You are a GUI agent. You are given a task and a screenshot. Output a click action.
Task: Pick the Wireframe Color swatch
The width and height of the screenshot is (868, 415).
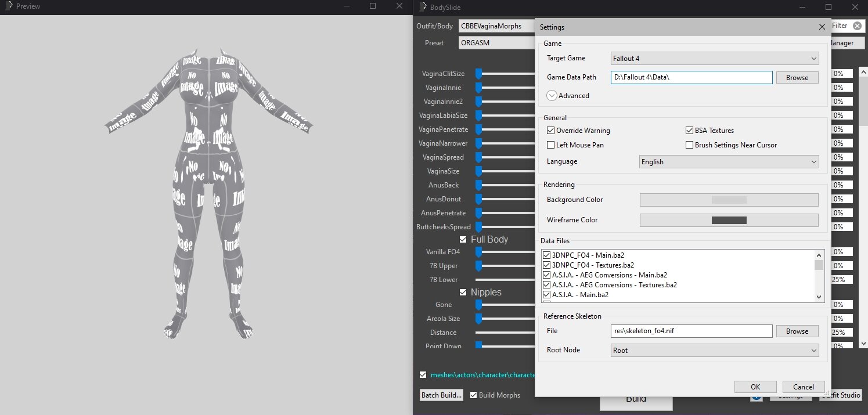[x=729, y=220]
